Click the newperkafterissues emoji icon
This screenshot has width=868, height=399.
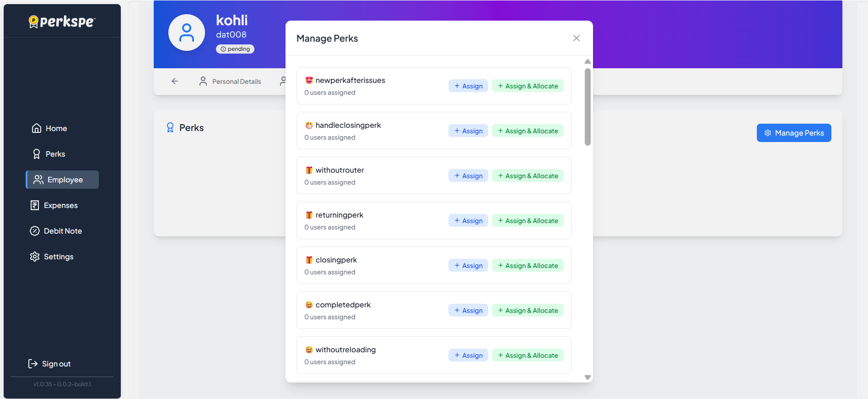pyautogui.click(x=309, y=80)
